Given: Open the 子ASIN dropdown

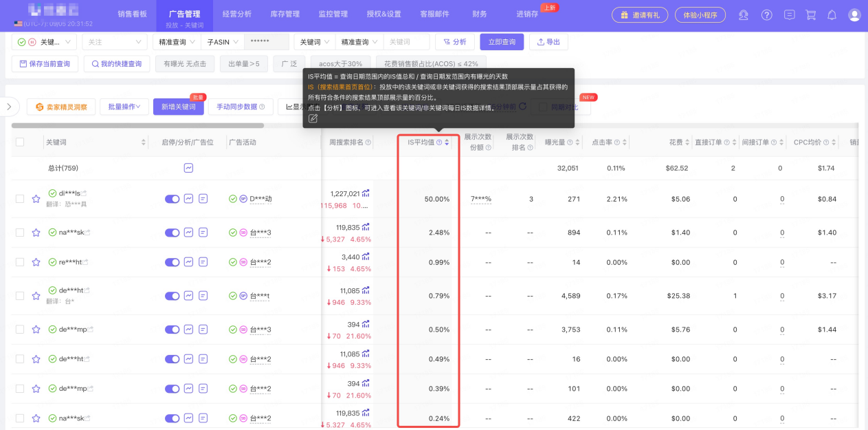Looking at the screenshot, I should pos(222,42).
